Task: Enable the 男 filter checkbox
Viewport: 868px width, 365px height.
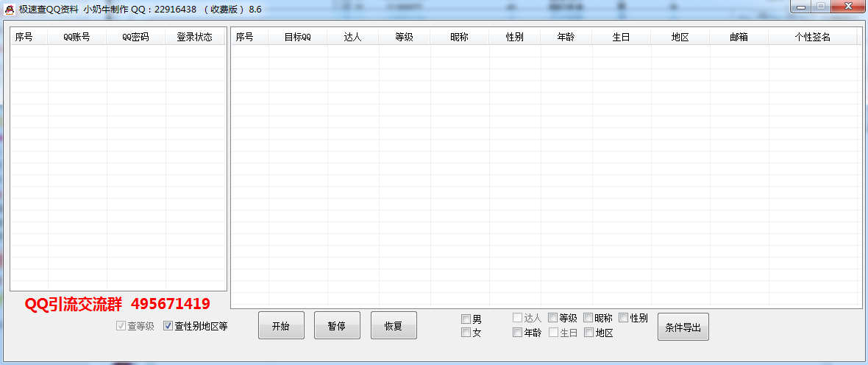Action: coord(466,319)
